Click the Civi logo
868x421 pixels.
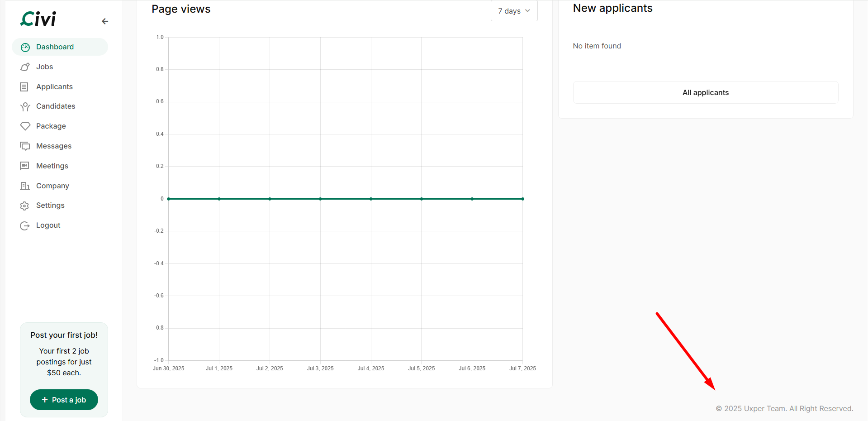tap(38, 19)
